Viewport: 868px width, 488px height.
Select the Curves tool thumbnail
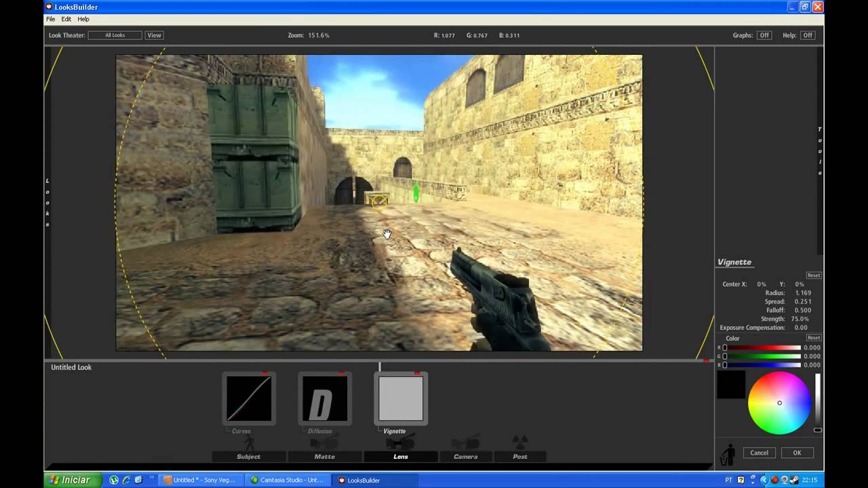coord(249,399)
